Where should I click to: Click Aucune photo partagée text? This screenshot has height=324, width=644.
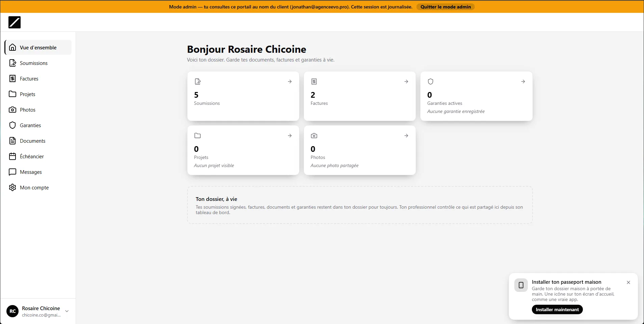[335, 165]
